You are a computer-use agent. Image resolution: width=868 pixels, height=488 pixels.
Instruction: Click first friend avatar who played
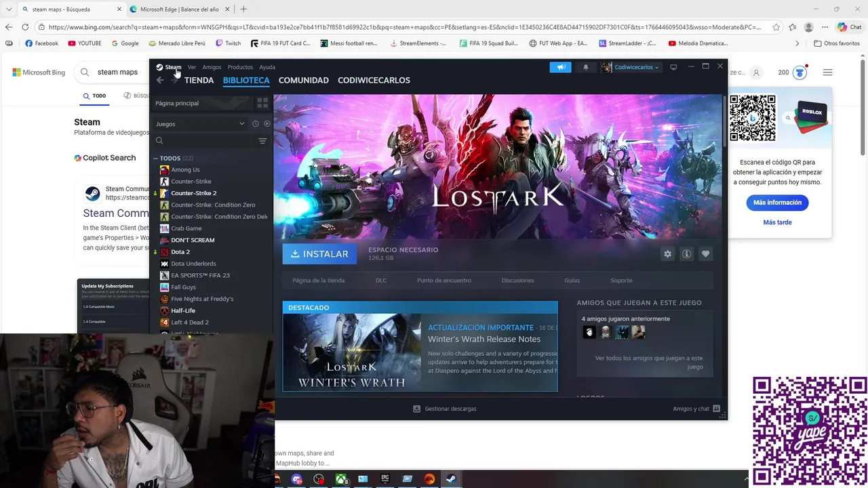coord(589,332)
